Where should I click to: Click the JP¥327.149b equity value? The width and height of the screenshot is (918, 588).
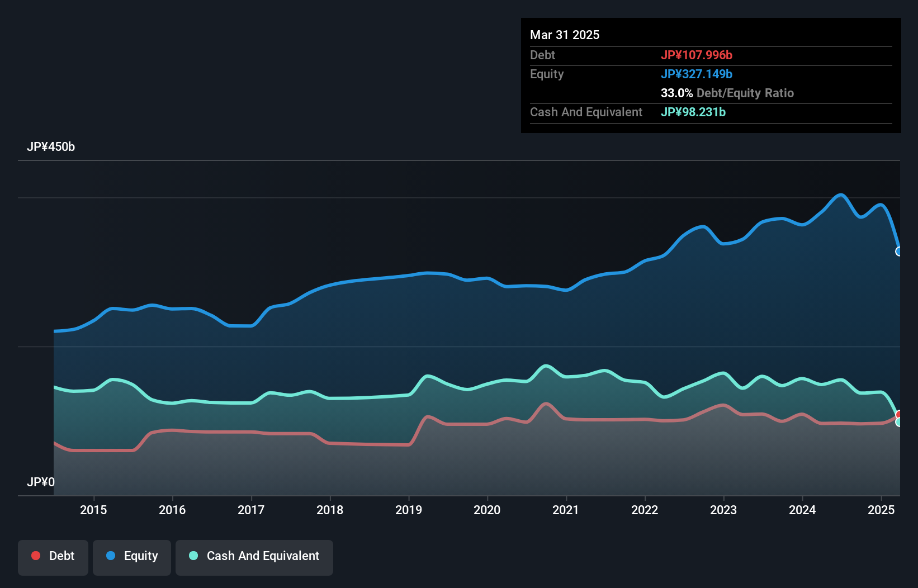[697, 74]
